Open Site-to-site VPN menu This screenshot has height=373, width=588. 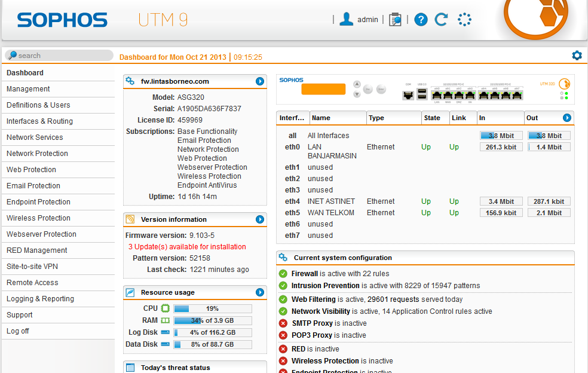pyautogui.click(x=58, y=267)
